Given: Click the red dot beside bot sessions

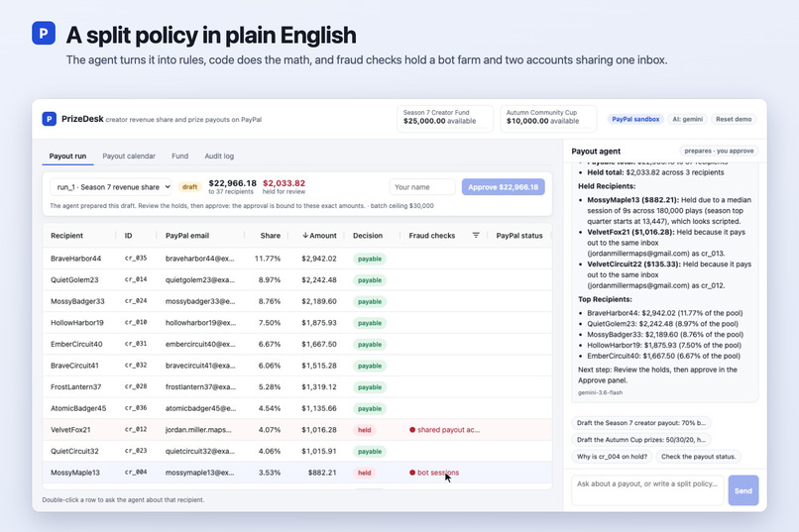Looking at the screenshot, I should (x=412, y=473).
